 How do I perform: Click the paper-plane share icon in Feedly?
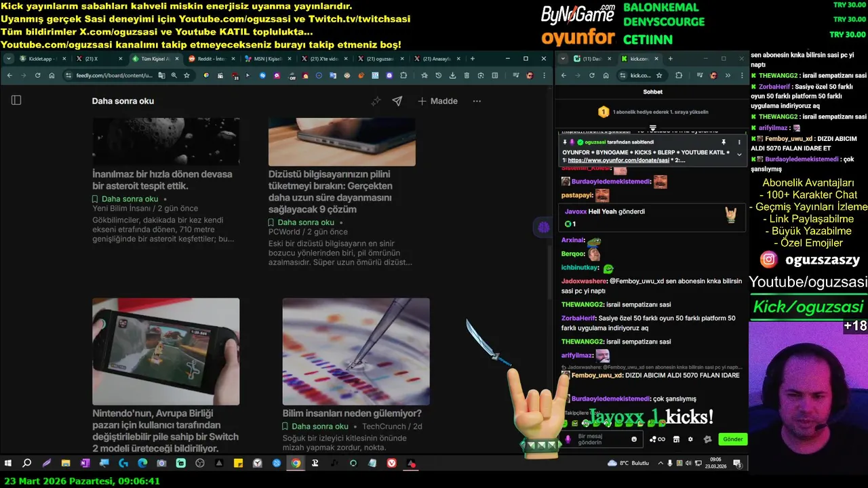(x=397, y=101)
